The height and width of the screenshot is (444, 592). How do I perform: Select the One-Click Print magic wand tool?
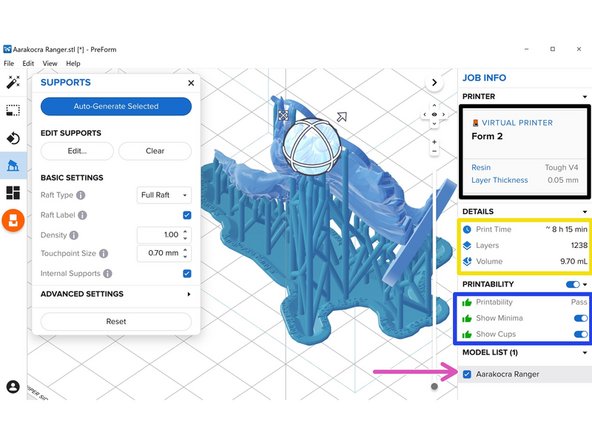[x=13, y=82]
